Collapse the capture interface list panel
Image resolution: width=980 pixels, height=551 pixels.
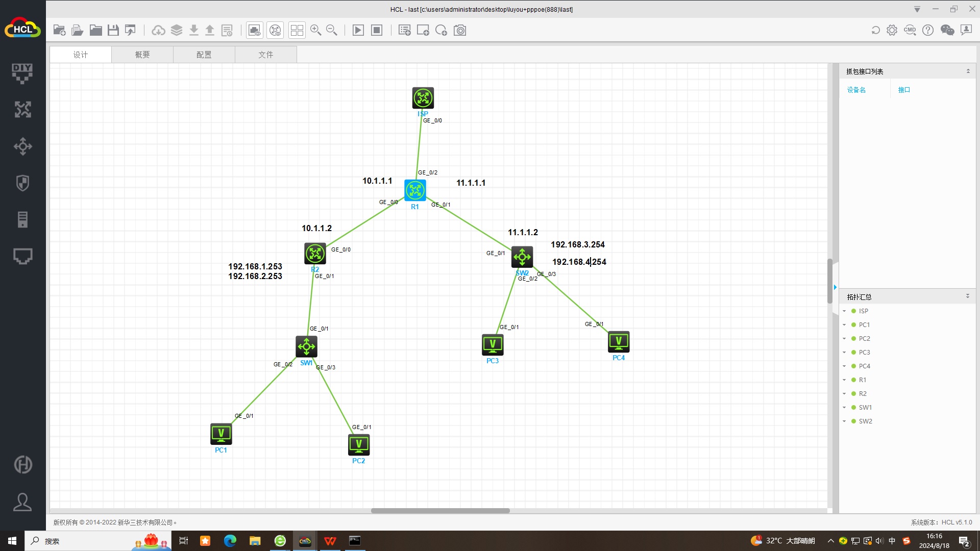coord(968,71)
